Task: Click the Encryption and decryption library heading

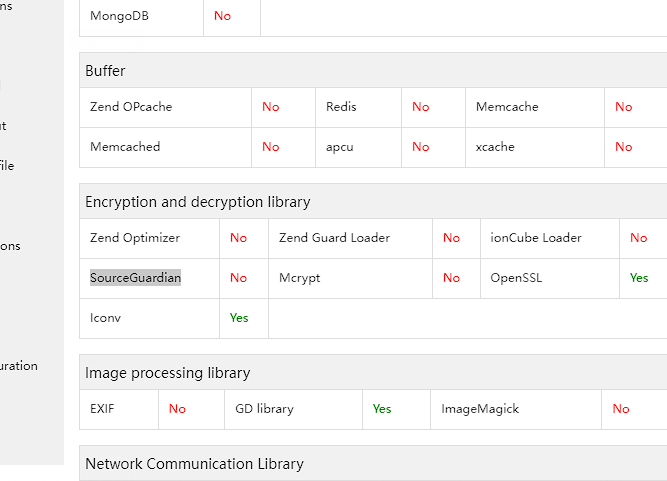Action: pyautogui.click(x=198, y=202)
